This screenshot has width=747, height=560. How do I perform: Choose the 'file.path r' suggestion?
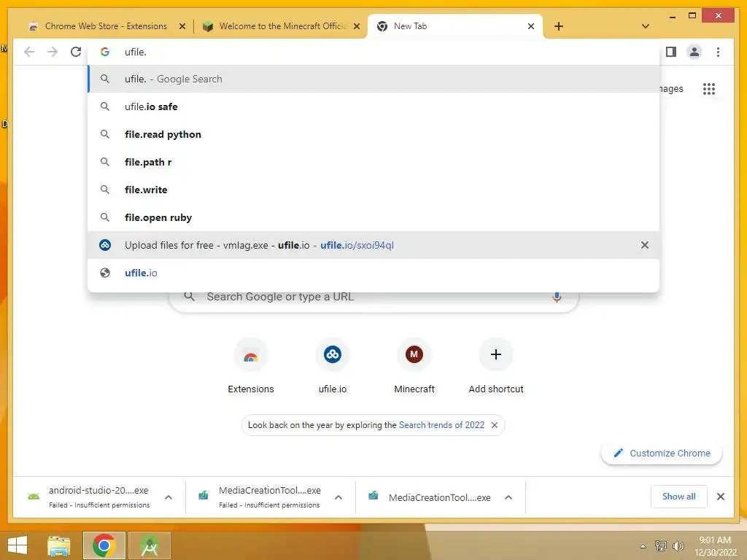374,162
